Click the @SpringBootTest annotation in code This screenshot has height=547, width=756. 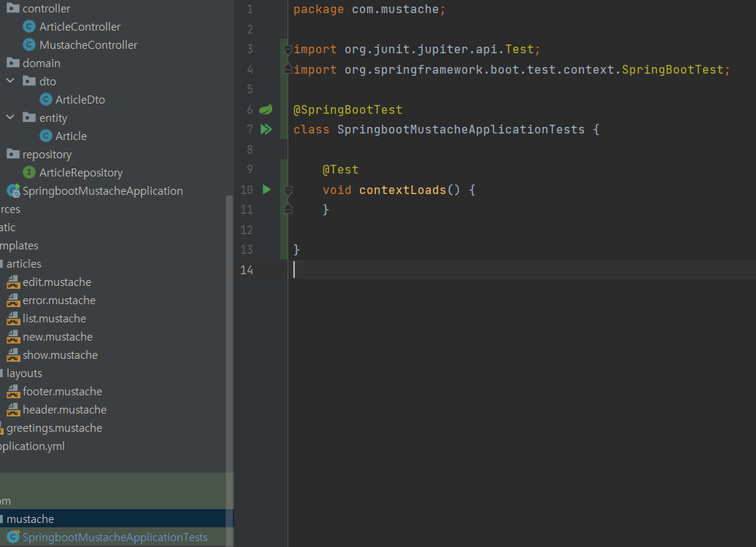tap(347, 109)
